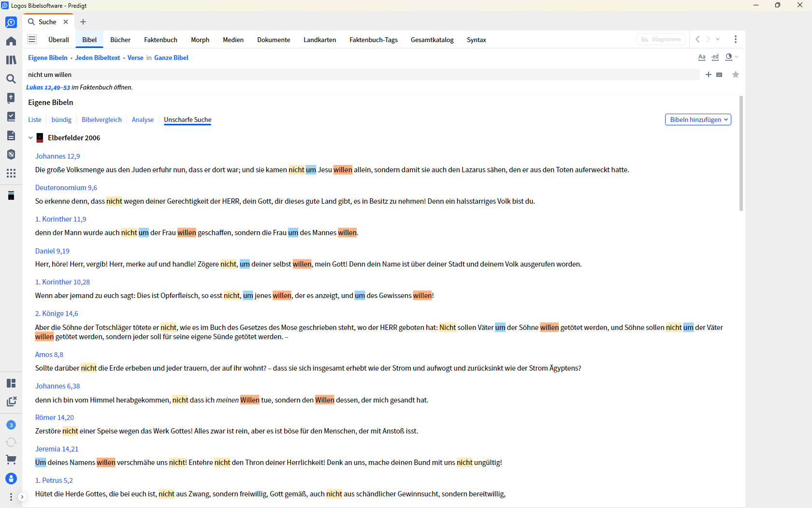Open the Library from the sidebar
The image size is (812, 508).
(x=11, y=60)
